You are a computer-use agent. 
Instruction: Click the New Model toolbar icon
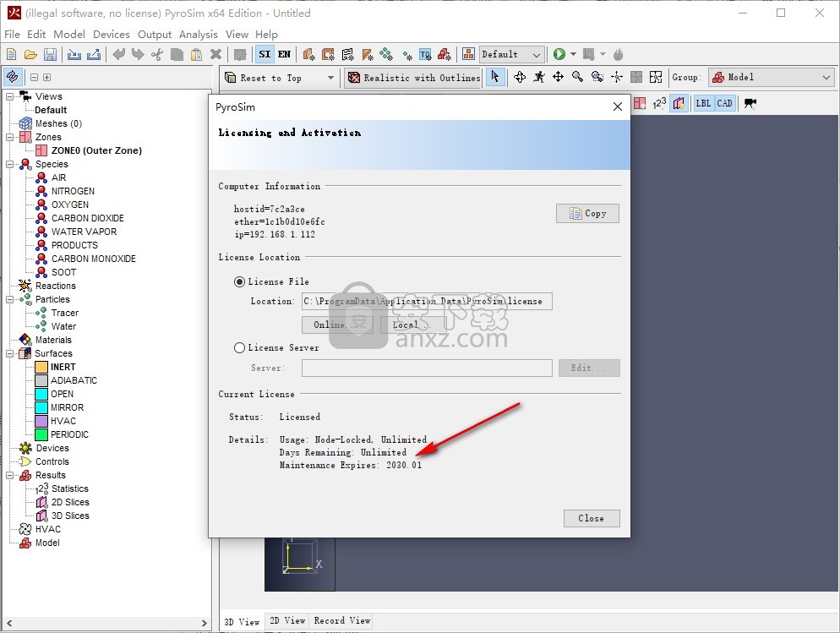(11, 54)
